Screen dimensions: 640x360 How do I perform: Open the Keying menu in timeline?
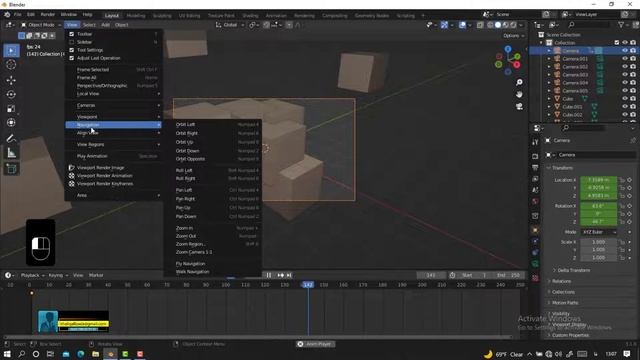58,276
